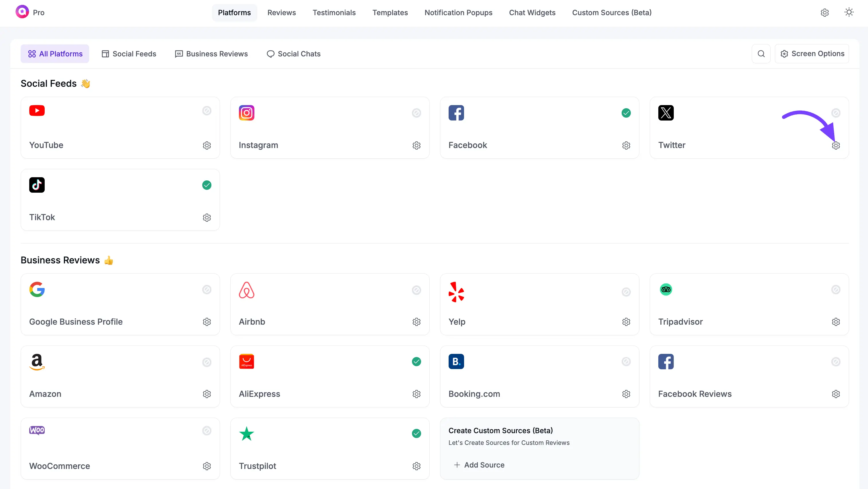The height and width of the screenshot is (489, 868).
Task: Toggle AliExpress active status checkmark
Action: 416,362
